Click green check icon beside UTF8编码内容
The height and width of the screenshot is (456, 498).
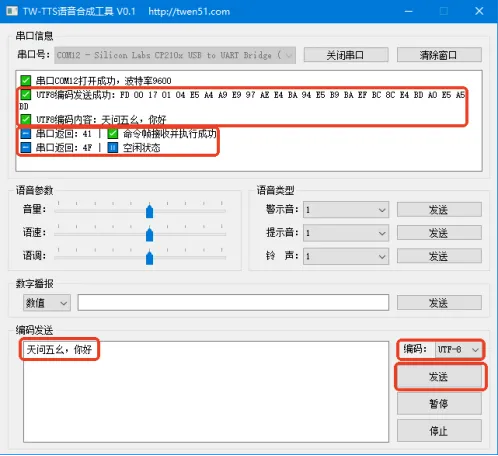pyautogui.click(x=26, y=119)
